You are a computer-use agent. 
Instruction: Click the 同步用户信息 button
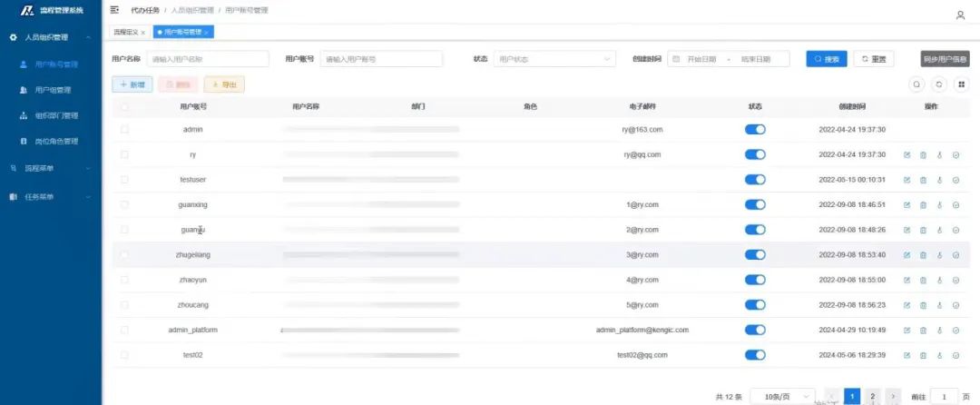coord(945,59)
